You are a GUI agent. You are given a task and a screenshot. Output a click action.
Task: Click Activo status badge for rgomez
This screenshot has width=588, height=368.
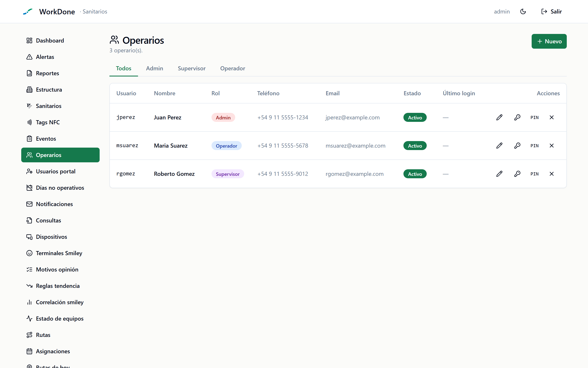coord(415,174)
